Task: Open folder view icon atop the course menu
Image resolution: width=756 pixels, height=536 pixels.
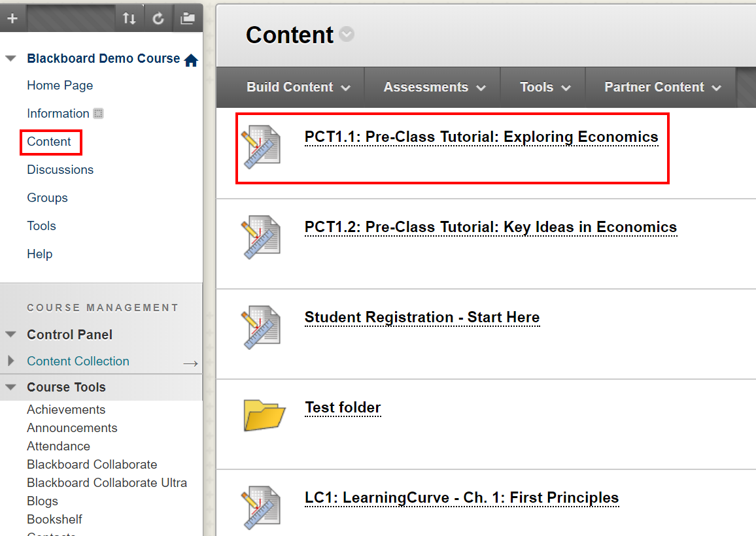Action: click(x=188, y=18)
